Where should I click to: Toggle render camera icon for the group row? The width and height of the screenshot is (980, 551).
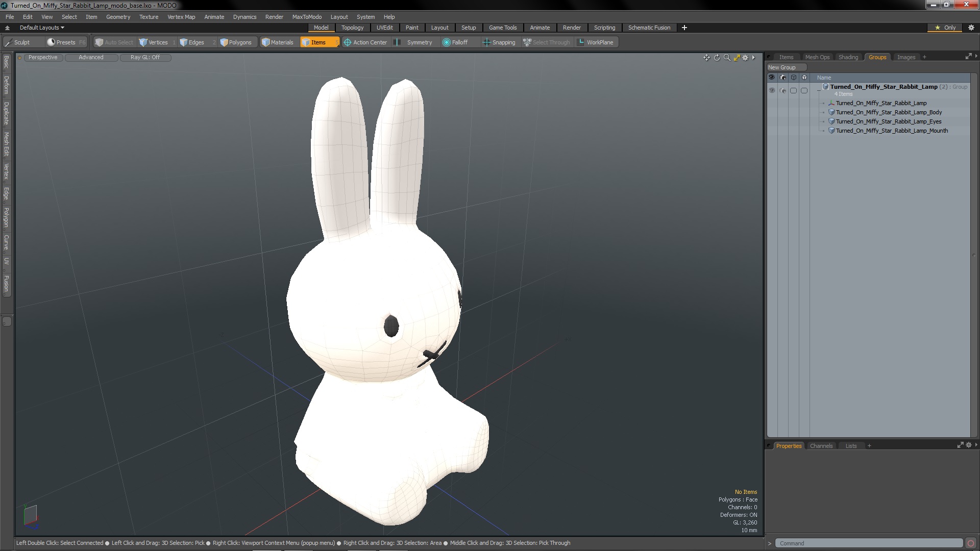(783, 90)
